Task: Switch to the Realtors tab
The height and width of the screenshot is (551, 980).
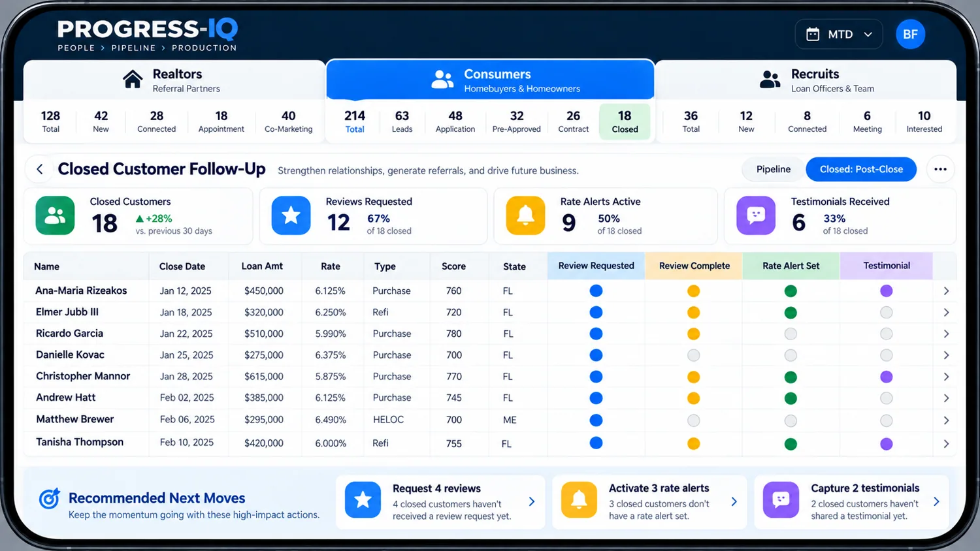Action: [x=174, y=80]
